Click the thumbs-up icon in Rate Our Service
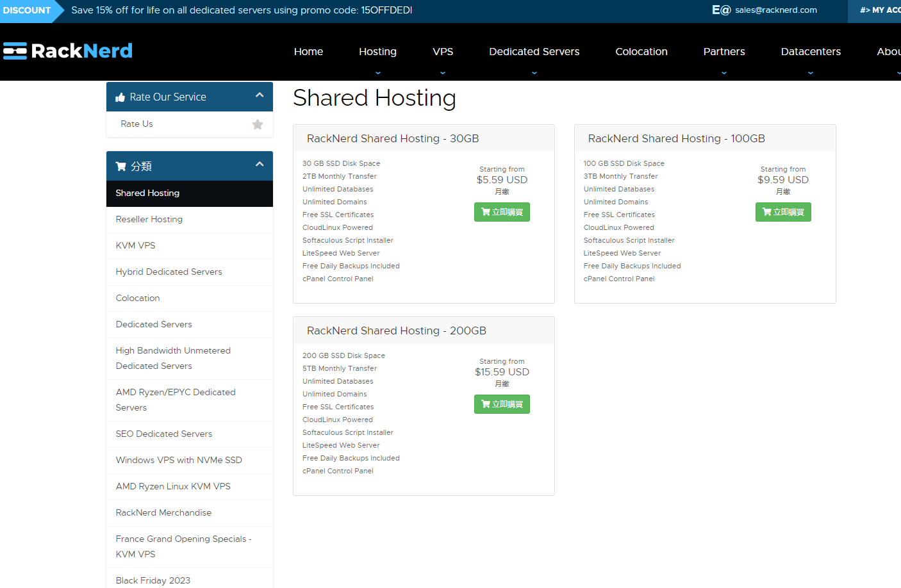 tap(120, 97)
